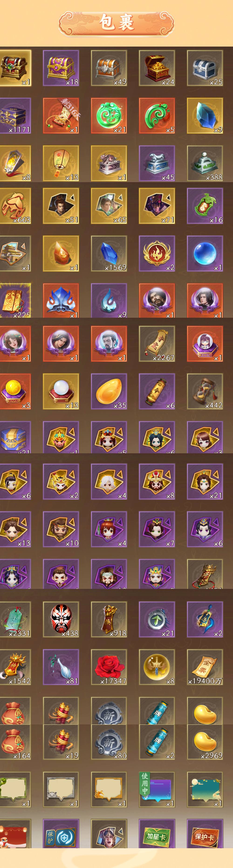The image size is (233, 868).
Task: Tap the red rose item x17347
Action: [x=109, y=667]
